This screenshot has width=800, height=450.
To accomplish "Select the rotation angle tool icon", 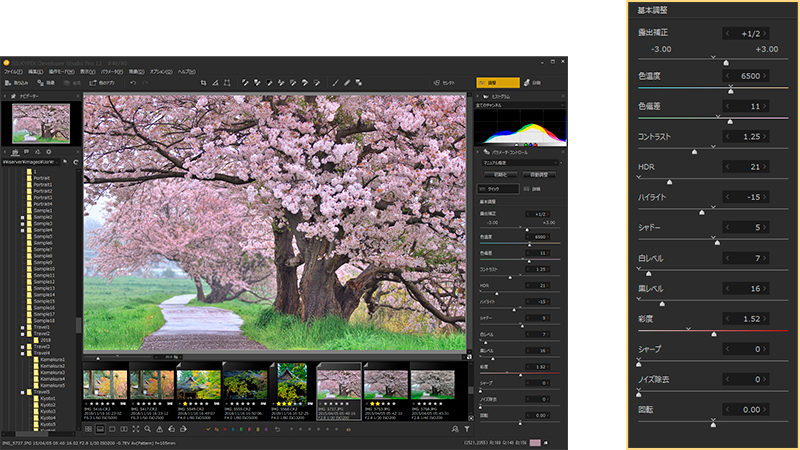I will (x=215, y=83).
